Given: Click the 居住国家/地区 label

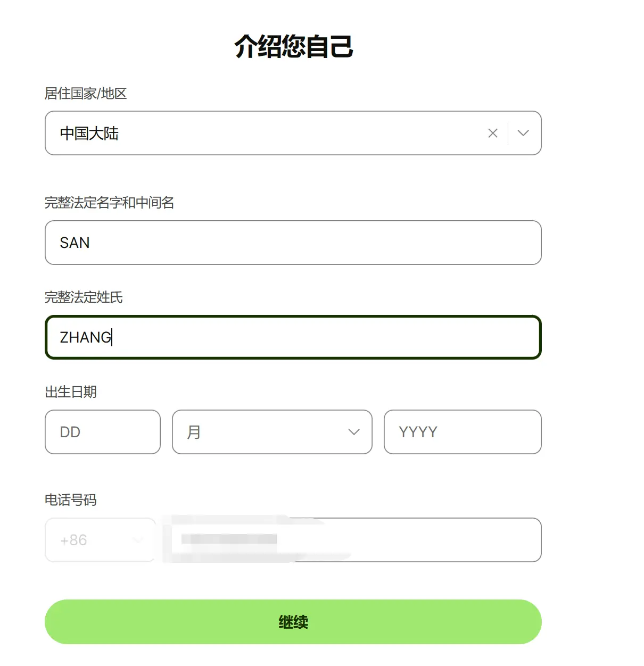Looking at the screenshot, I should tap(85, 94).
